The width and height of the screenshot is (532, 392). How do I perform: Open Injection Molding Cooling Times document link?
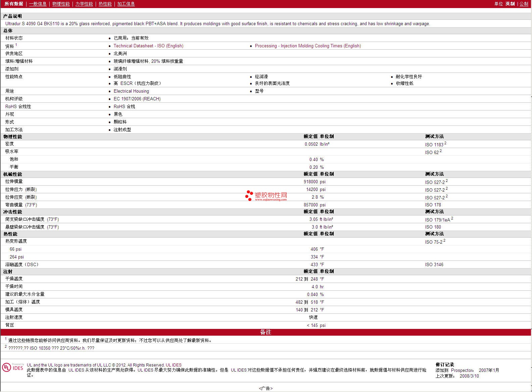tap(308, 46)
